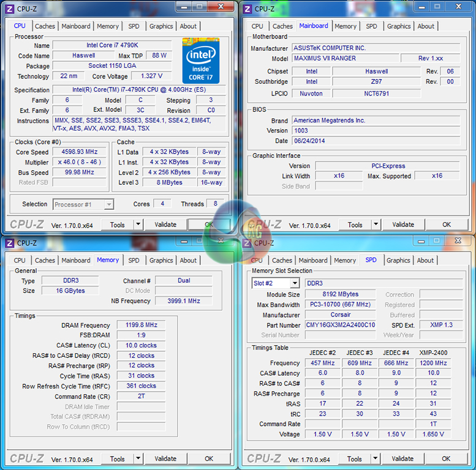Screen dimensions: 476x470
Task: Open About tab in Mainboard window
Action: tap(426, 26)
